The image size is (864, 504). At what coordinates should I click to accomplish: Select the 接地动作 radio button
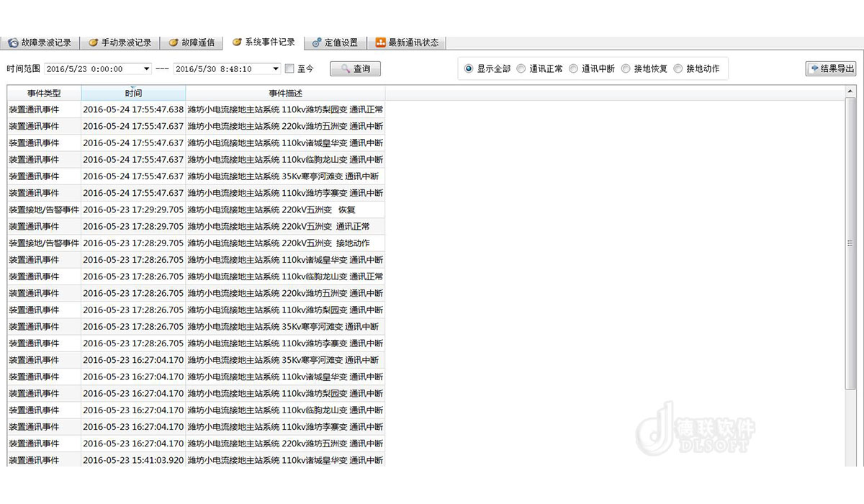pos(678,69)
